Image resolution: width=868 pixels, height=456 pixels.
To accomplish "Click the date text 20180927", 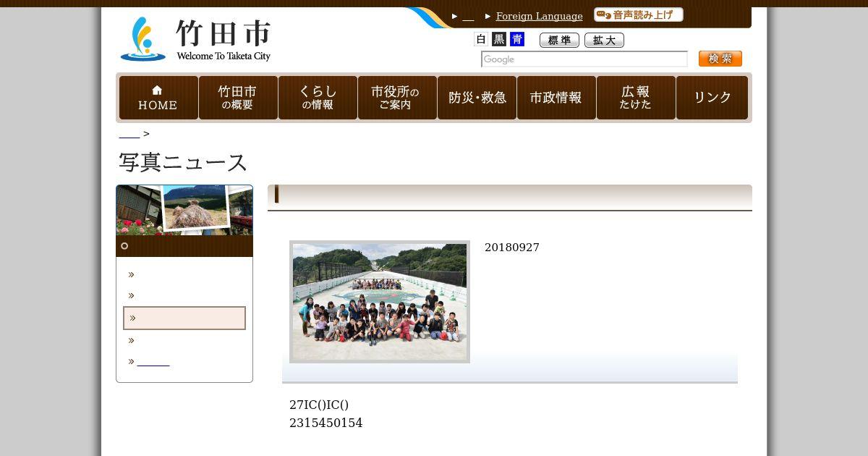I will [512, 248].
